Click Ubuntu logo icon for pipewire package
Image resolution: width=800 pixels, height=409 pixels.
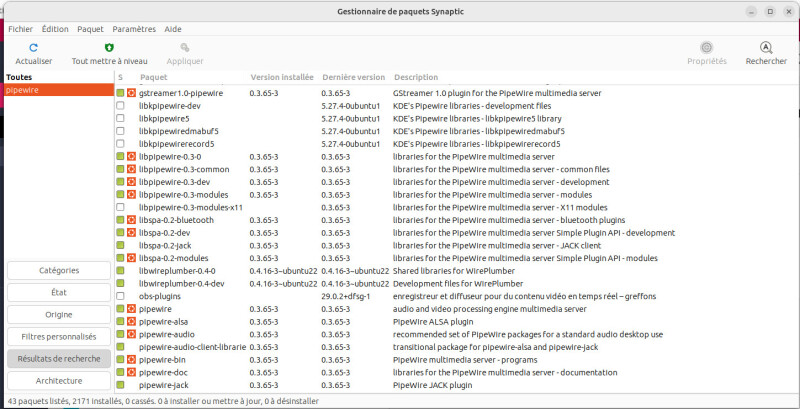[131, 309]
